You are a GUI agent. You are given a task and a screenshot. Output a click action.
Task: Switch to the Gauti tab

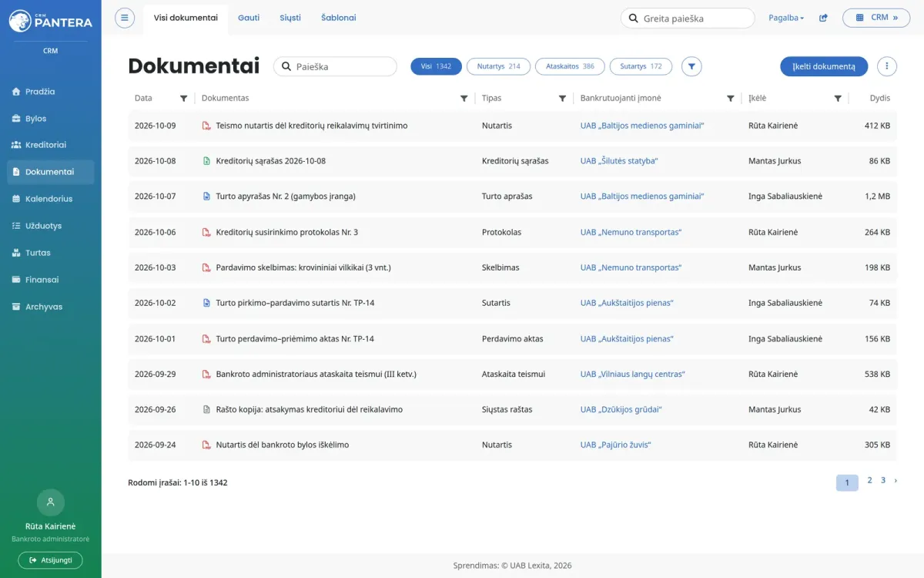point(249,18)
